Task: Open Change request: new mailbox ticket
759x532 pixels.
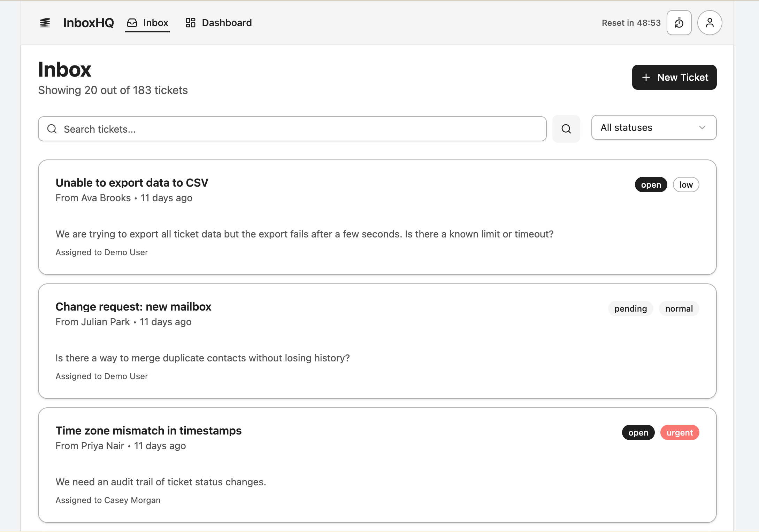Action: tap(133, 307)
